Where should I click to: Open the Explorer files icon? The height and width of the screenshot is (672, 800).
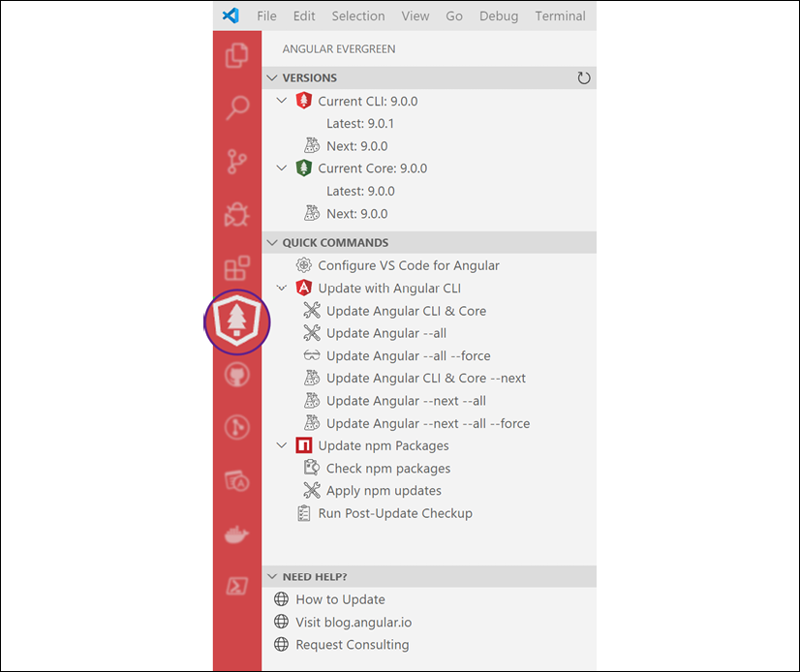click(x=236, y=55)
